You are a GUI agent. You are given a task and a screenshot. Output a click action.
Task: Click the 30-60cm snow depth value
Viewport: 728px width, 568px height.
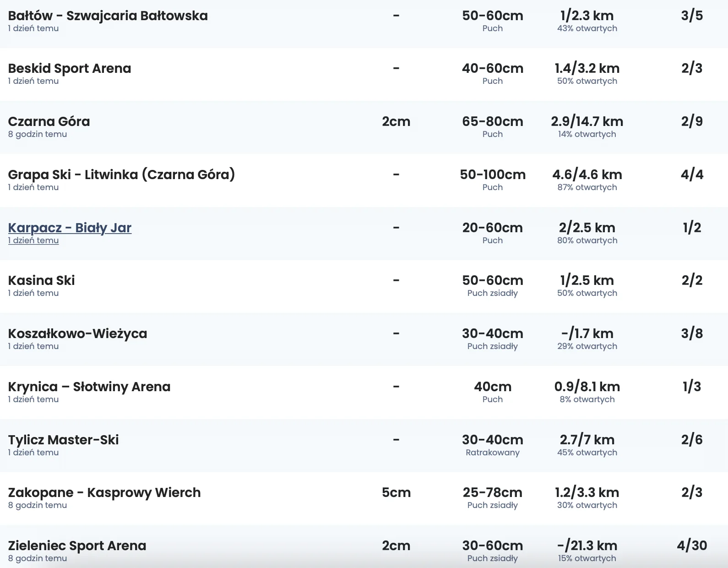pos(493,546)
